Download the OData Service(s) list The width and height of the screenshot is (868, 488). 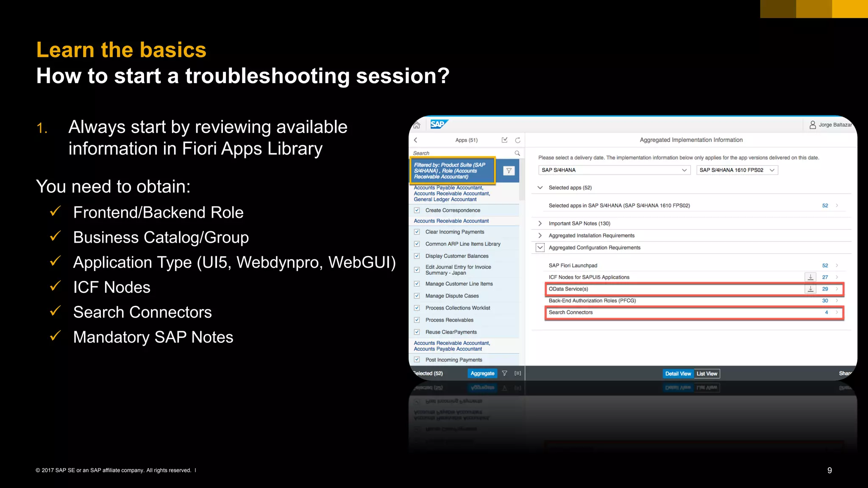(810, 289)
